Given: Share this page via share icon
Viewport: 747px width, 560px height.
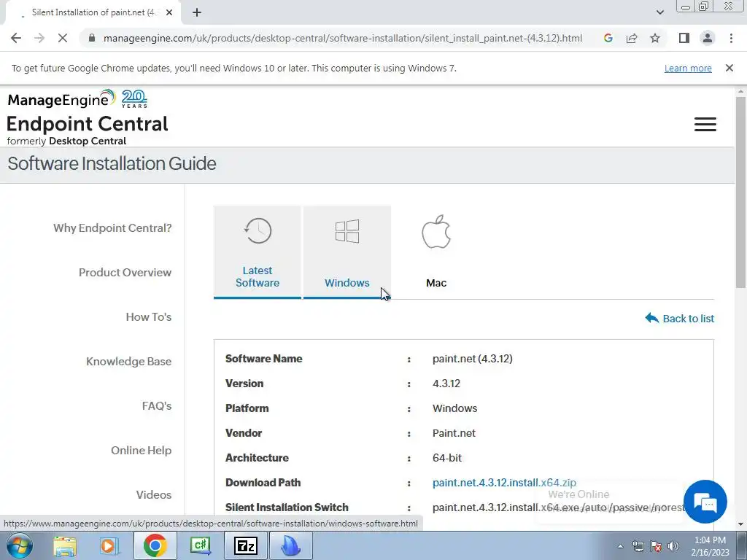Looking at the screenshot, I should point(632,38).
